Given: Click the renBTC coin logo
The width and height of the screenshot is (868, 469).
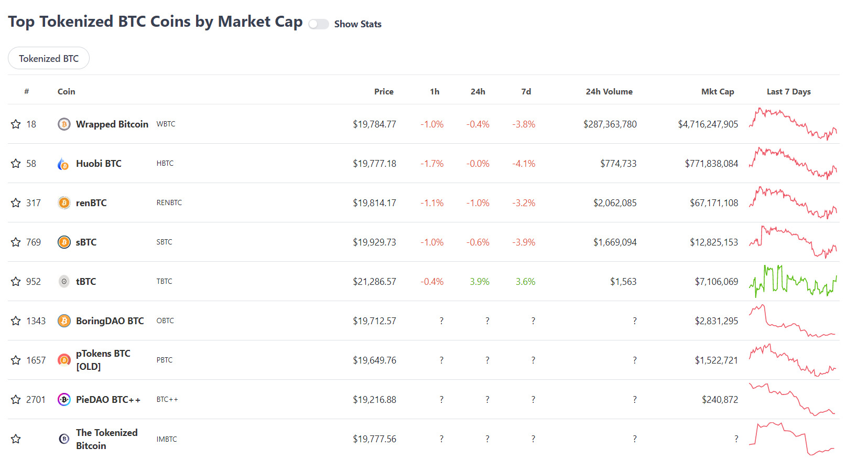Looking at the screenshot, I should pos(64,203).
